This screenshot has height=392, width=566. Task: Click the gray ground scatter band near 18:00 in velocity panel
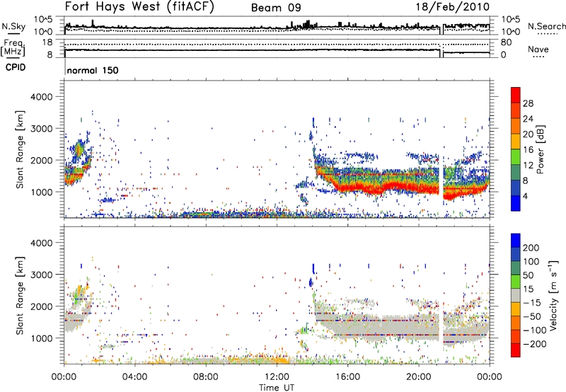[x=383, y=325]
